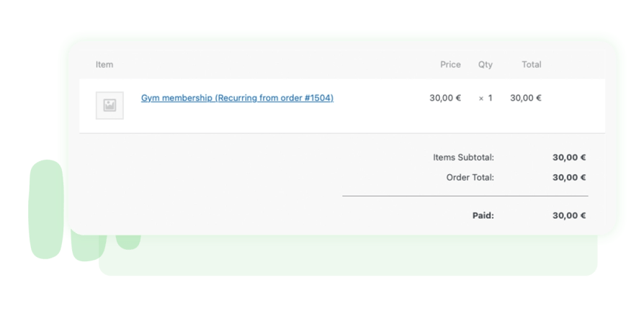The height and width of the screenshot is (316, 644).
Task: Click the Price column header
Action: (x=450, y=65)
